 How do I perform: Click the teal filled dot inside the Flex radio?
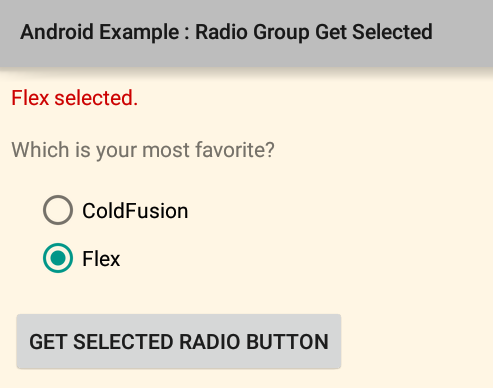click(58, 258)
